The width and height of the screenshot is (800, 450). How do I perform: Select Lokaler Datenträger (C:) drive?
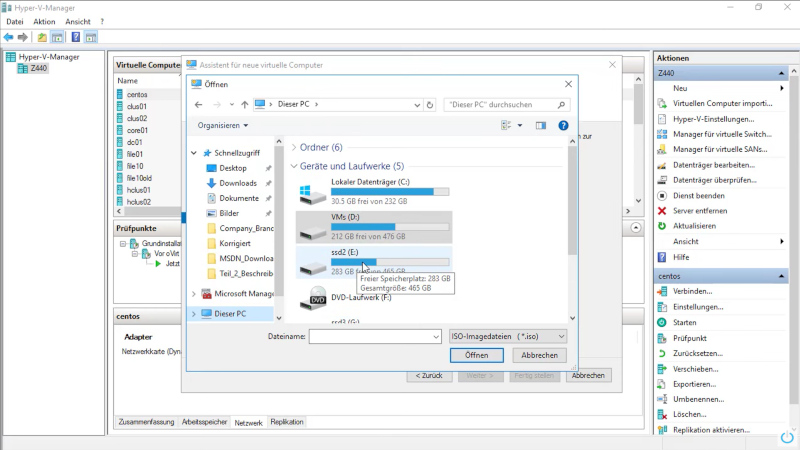pyautogui.click(x=374, y=192)
